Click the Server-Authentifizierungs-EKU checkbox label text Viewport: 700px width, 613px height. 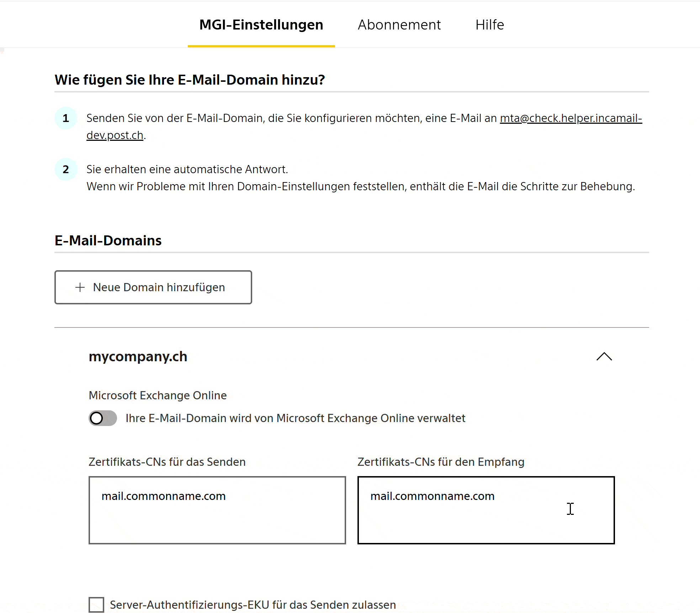tap(253, 604)
